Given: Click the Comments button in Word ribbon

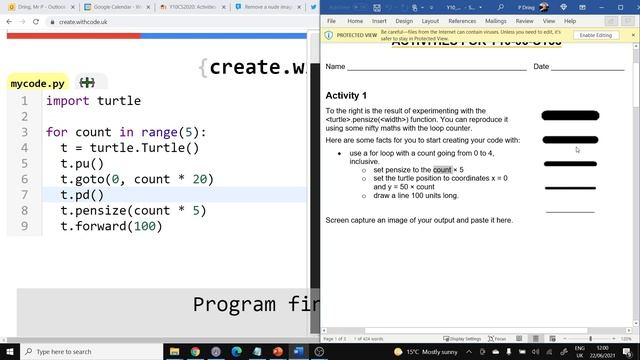Looking at the screenshot, I should (x=628, y=21).
